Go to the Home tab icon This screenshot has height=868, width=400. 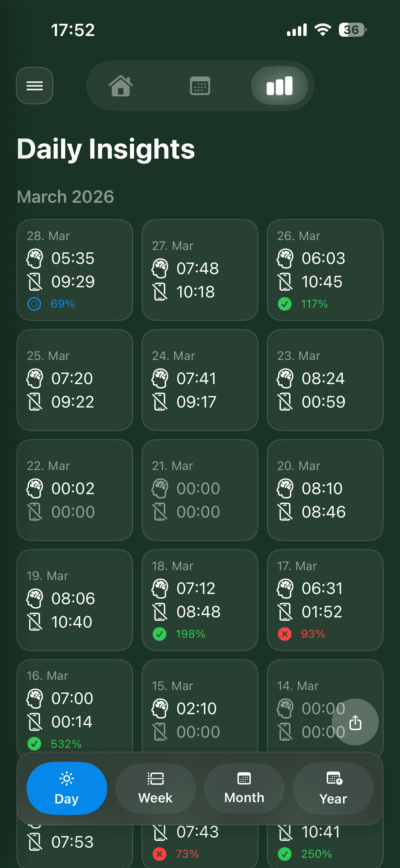pos(120,86)
